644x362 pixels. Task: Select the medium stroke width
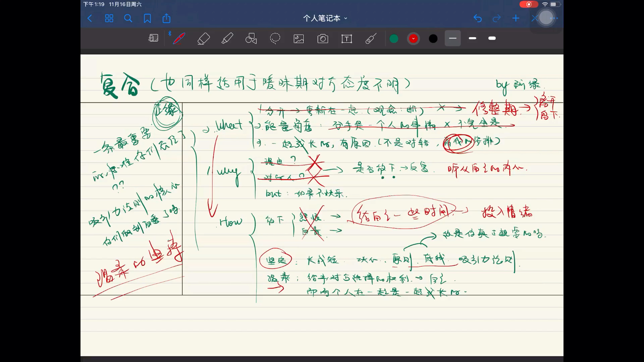473,38
